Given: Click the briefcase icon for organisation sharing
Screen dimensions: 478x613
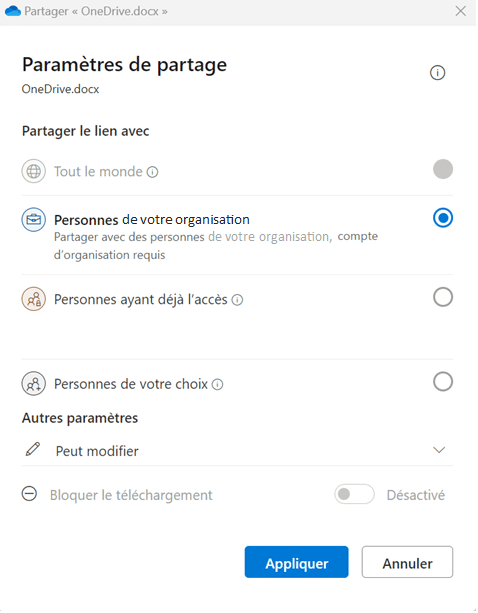Looking at the screenshot, I should pyautogui.click(x=34, y=220).
